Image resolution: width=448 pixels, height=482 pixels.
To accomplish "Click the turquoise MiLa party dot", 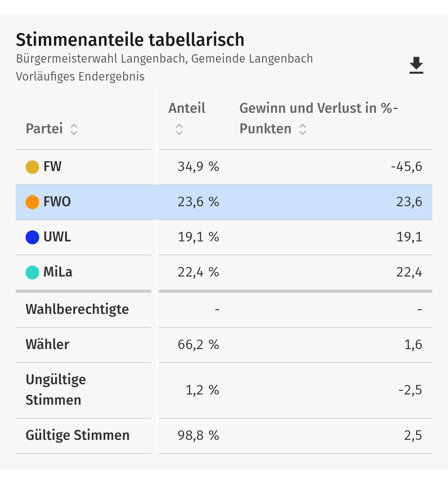I will coord(32,272).
